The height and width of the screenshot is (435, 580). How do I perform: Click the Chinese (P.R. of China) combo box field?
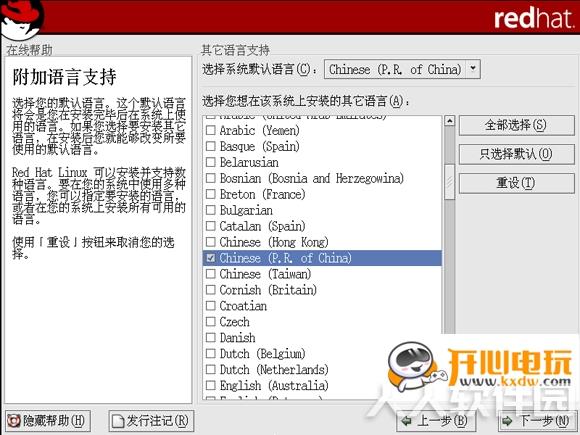click(x=402, y=69)
